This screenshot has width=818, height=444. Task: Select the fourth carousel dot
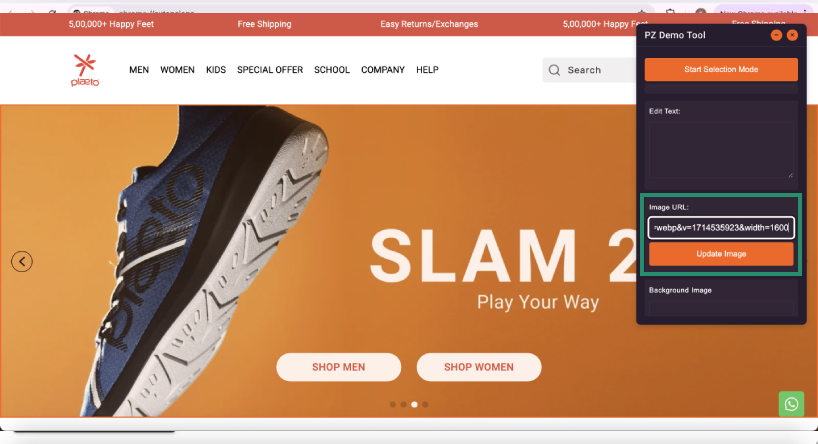[425, 404]
